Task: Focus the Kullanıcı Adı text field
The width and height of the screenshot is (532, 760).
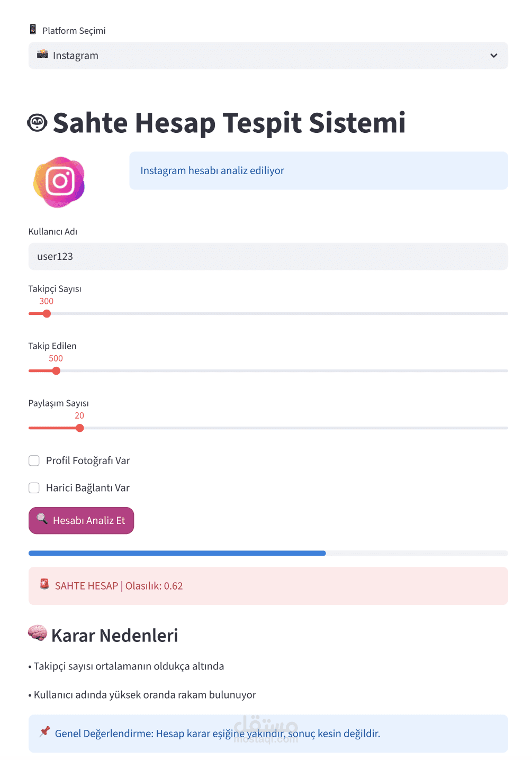Action: (x=268, y=257)
